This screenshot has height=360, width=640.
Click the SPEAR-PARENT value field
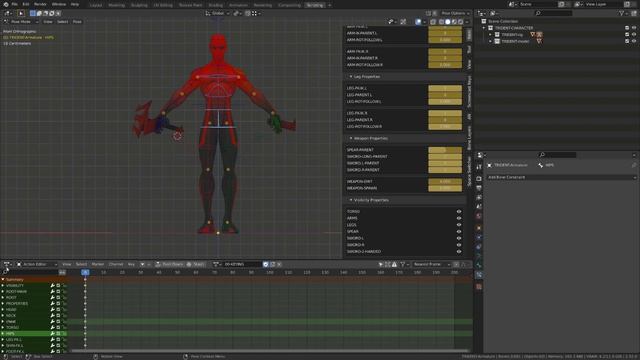coord(445,150)
